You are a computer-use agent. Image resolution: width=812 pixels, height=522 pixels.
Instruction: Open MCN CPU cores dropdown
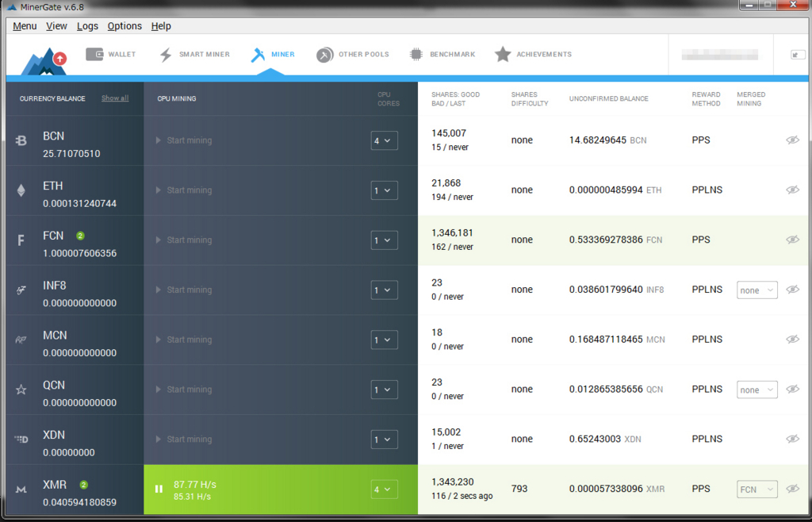pos(385,340)
